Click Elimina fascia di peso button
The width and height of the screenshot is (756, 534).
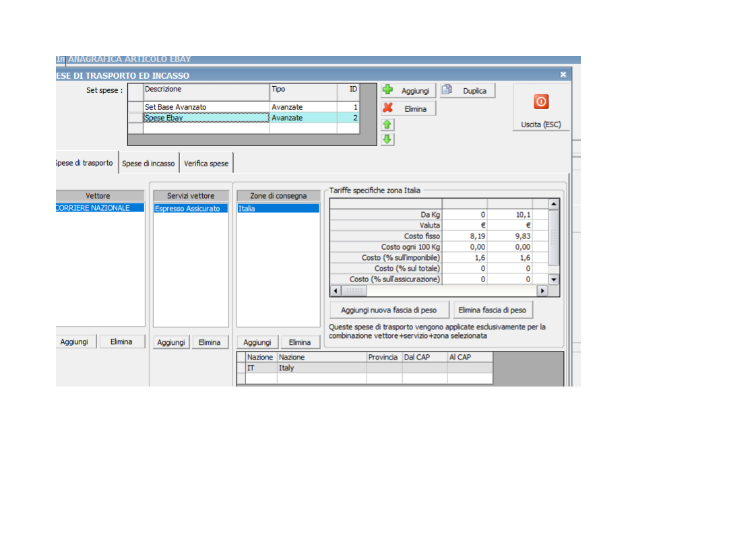pos(493,310)
